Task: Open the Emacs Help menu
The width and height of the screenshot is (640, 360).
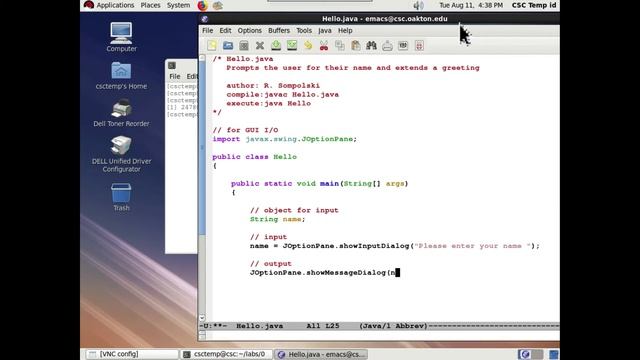Action: point(345,31)
